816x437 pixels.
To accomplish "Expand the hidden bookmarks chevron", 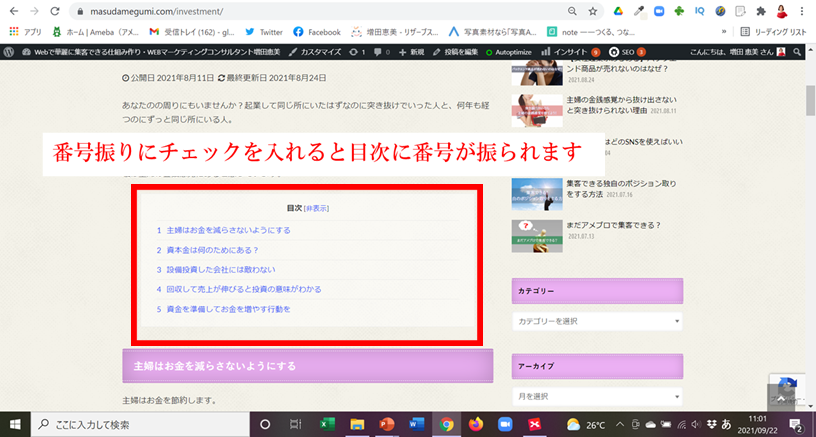I will click(723, 32).
